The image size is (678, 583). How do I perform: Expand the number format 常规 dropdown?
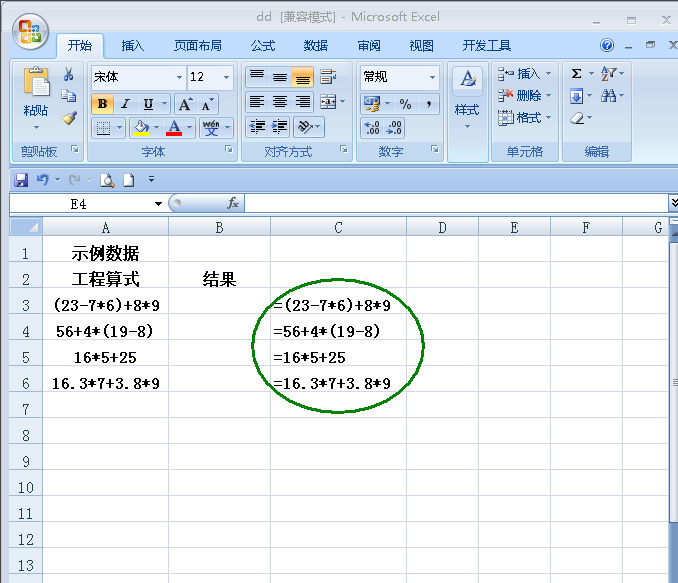(x=432, y=77)
